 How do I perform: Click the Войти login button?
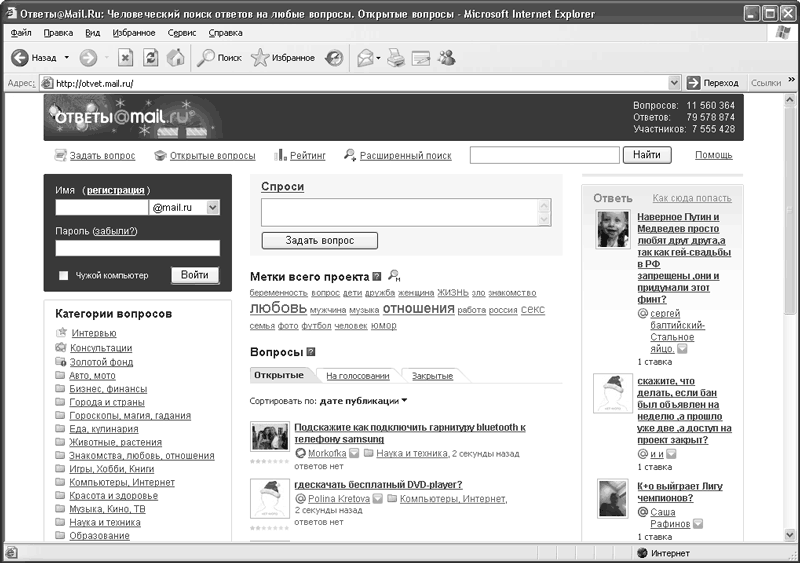(194, 275)
